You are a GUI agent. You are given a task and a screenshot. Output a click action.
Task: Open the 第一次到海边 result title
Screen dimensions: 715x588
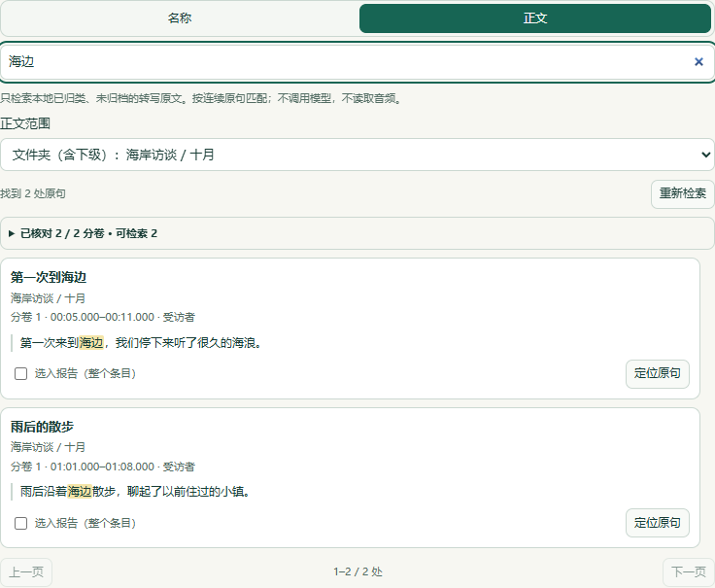[x=49, y=277]
